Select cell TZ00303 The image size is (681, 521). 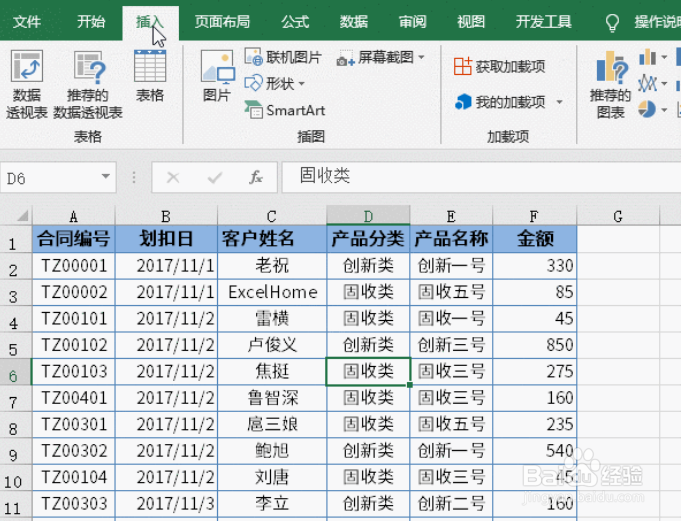click(73, 504)
